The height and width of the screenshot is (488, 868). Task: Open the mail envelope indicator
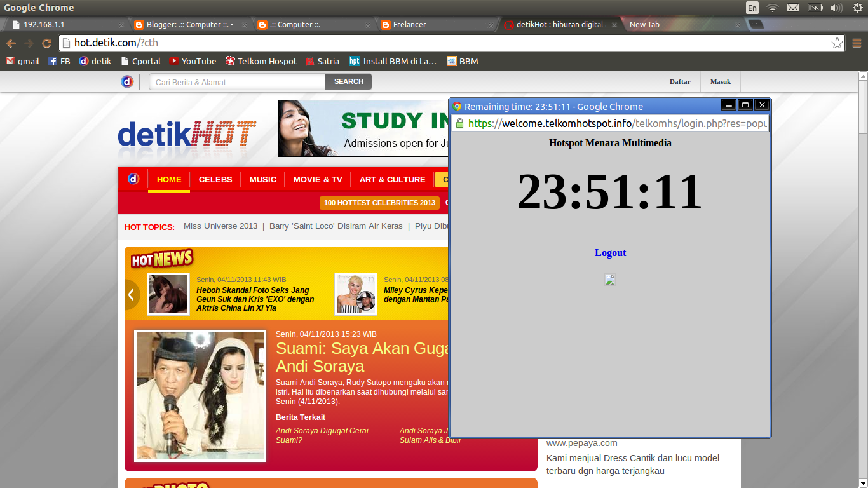pos(793,8)
